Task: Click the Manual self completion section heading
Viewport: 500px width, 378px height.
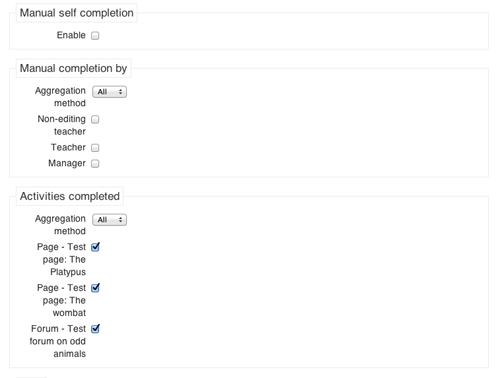Action: (76, 13)
